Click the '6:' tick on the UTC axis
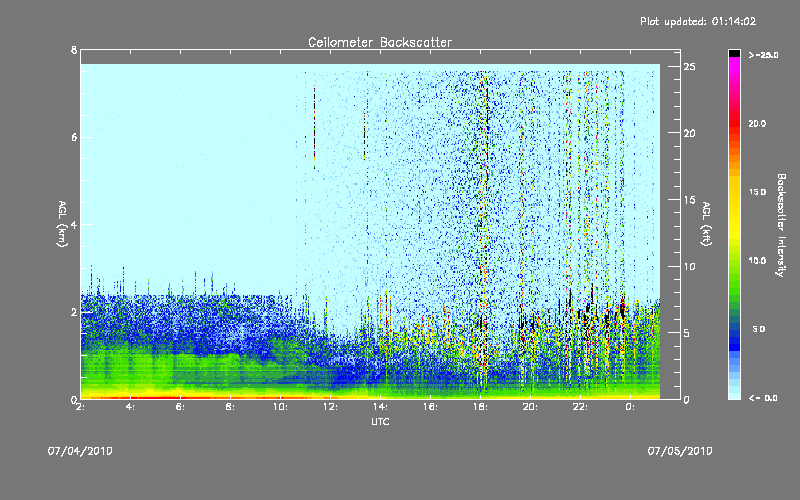The width and height of the screenshot is (800, 500). (x=180, y=407)
